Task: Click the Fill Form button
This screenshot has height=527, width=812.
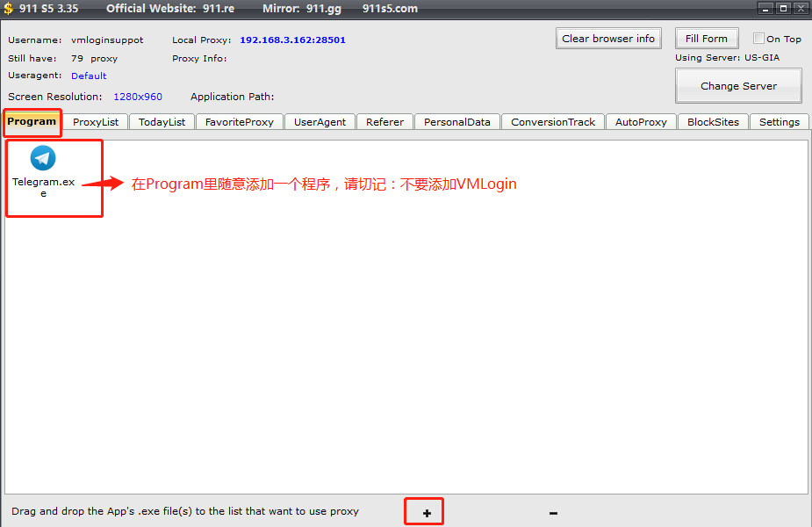Action: tap(706, 39)
